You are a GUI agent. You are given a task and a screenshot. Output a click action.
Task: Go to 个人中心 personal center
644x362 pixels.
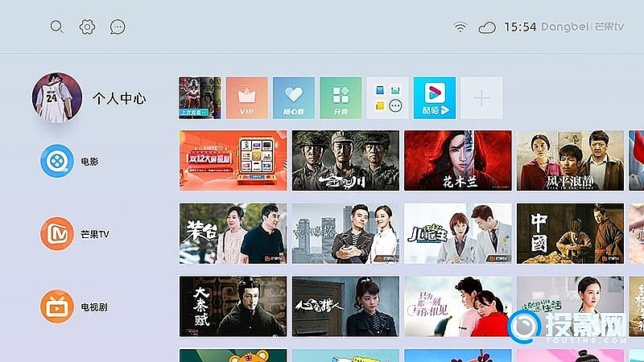click(119, 98)
